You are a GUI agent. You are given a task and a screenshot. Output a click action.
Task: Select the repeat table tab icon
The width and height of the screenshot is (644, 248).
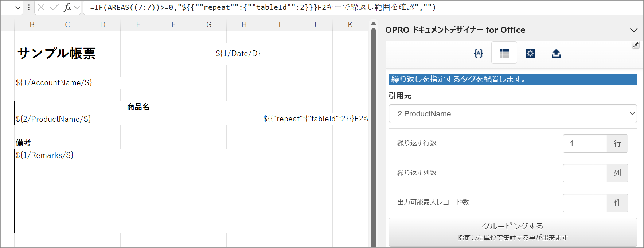pyautogui.click(x=504, y=53)
